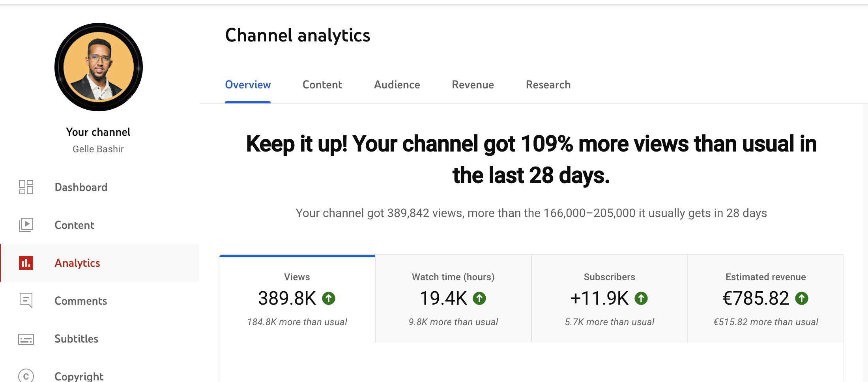The width and height of the screenshot is (868, 382).
Task: Open the Audience tab
Action: click(x=397, y=85)
